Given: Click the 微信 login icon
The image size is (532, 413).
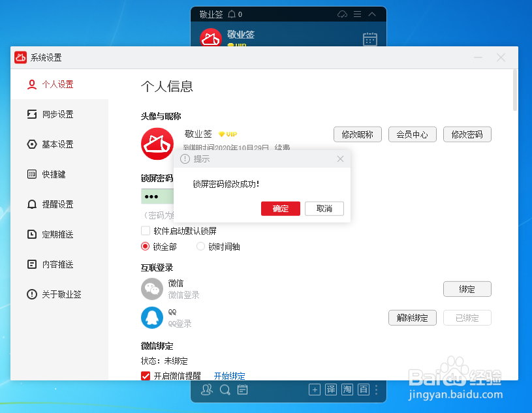Looking at the screenshot, I should [x=152, y=289].
